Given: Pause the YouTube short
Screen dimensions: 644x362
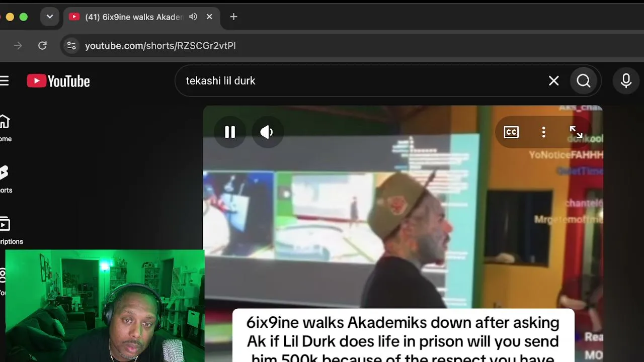Looking at the screenshot, I should point(230,132).
